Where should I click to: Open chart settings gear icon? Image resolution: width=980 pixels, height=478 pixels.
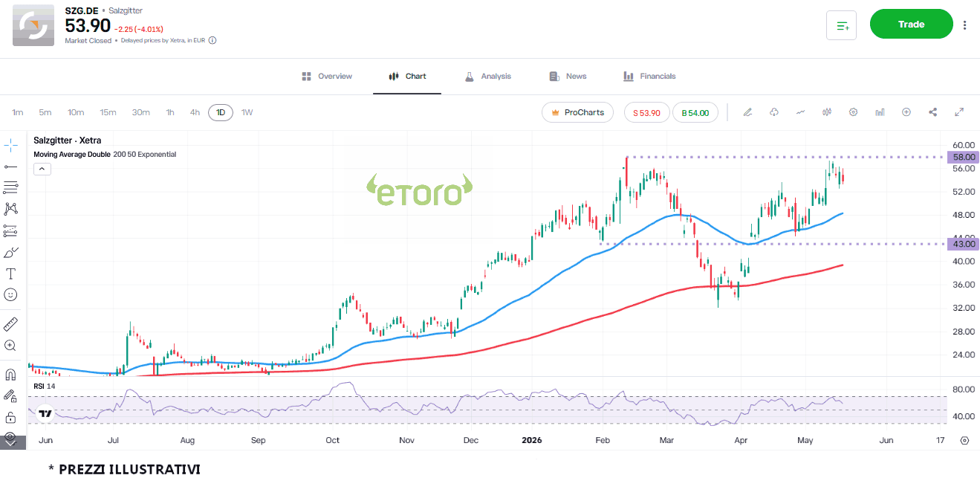coord(854,112)
